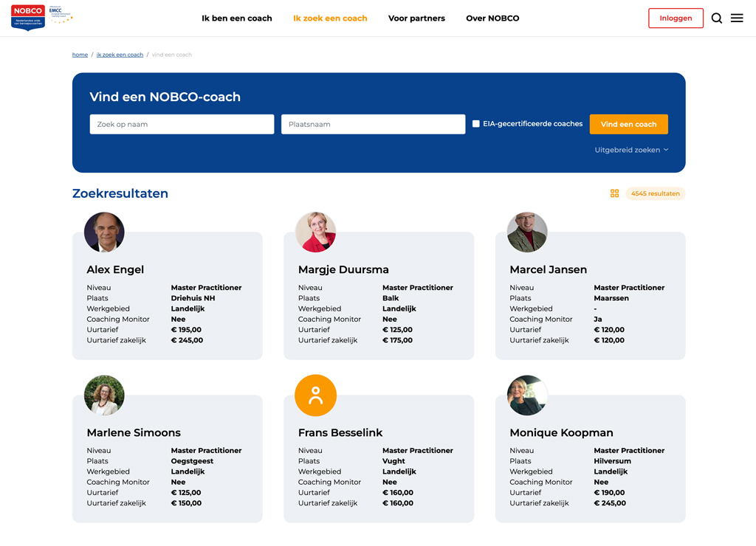Follow 'ik zoek een coach' breadcrumb
The width and height of the screenshot is (756, 546).
coord(120,55)
